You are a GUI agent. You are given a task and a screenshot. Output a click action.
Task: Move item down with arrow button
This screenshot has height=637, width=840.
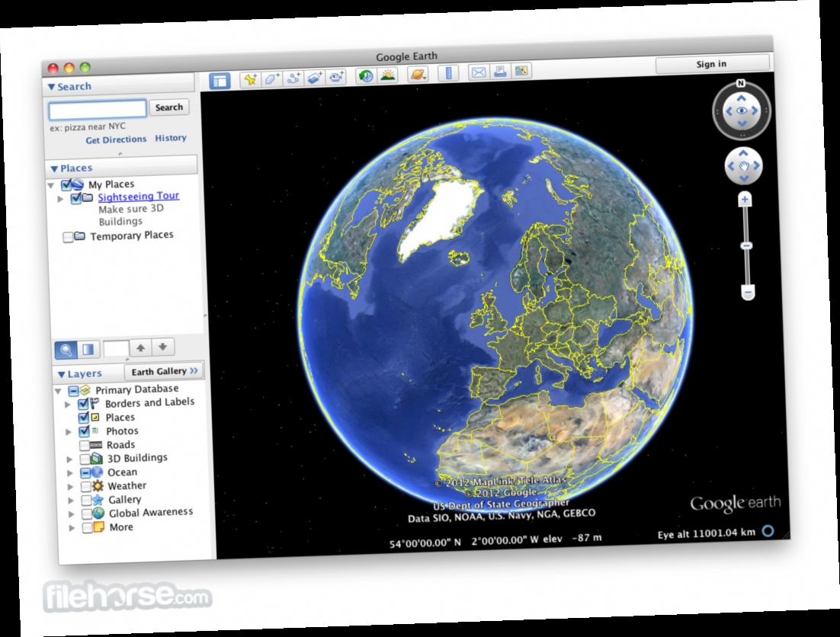tap(163, 347)
